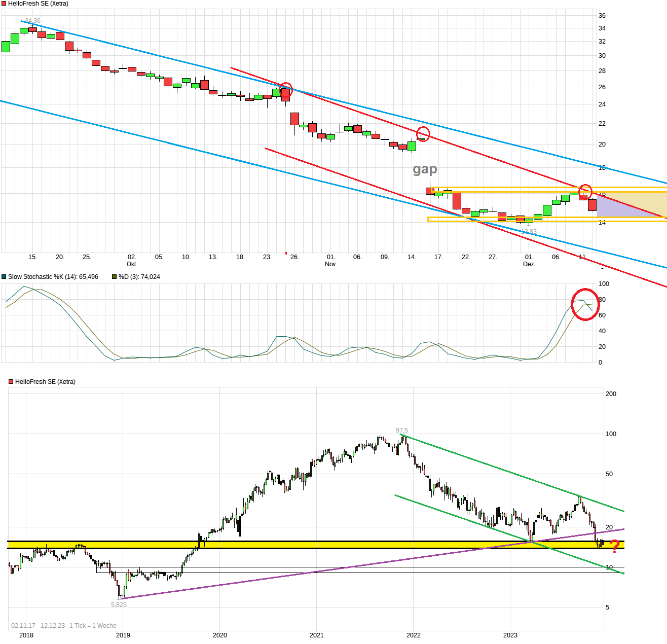Viewport: 667px width, 644px height.
Task: Click the '15.' date label on the daily chart
Action: click(32, 257)
